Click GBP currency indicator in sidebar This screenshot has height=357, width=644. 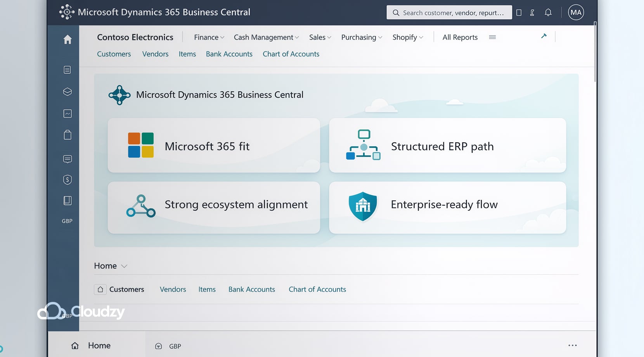67,221
